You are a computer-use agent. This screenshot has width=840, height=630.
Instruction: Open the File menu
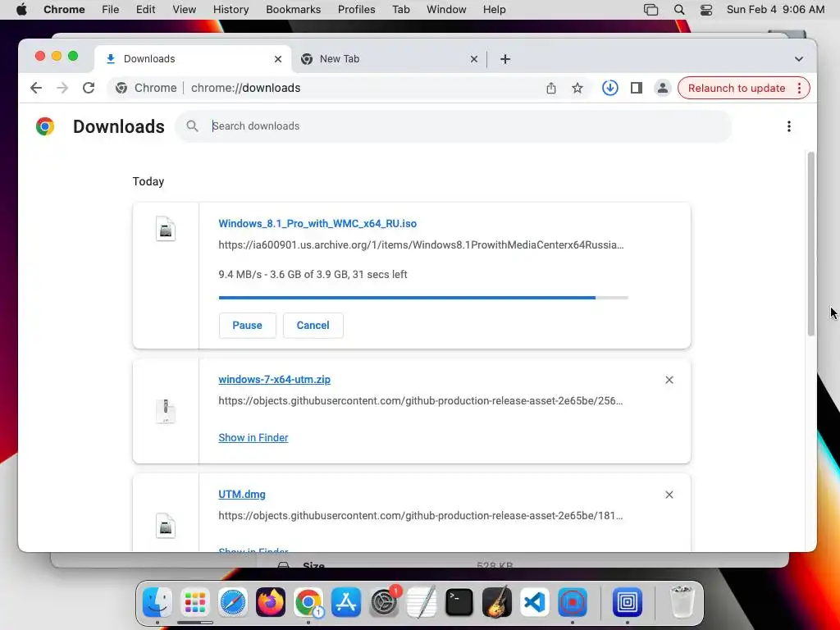pos(111,10)
